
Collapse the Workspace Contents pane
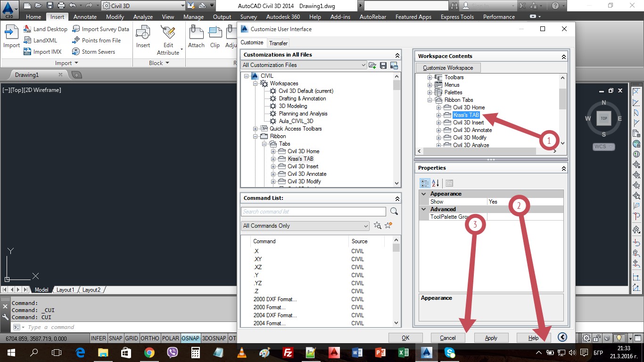coord(563,57)
